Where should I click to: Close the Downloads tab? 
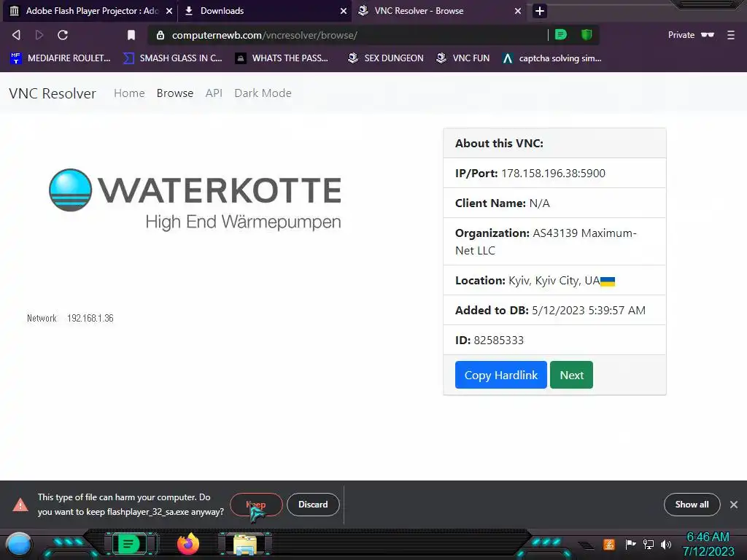click(x=344, y=11)
